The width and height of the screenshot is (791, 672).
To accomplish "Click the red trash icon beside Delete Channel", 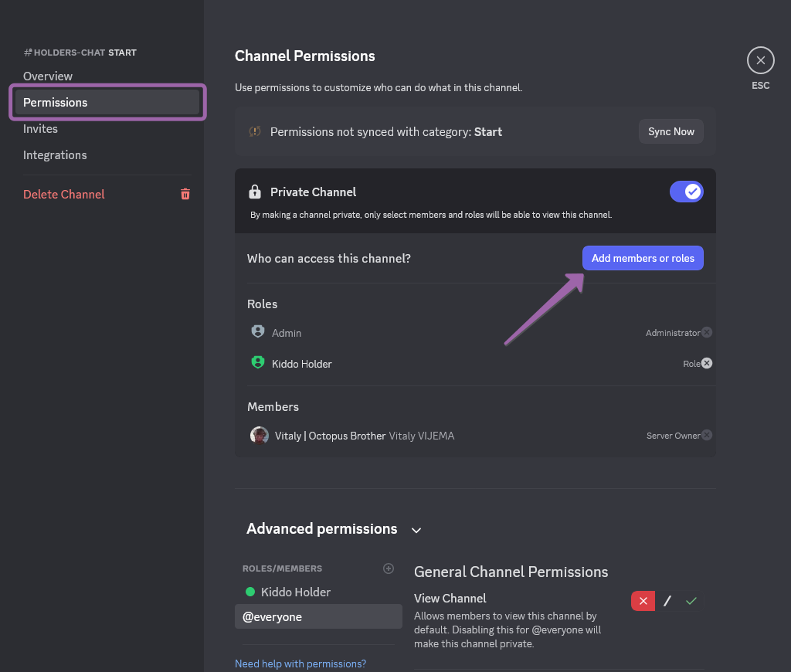I will [x=185, y=194].
